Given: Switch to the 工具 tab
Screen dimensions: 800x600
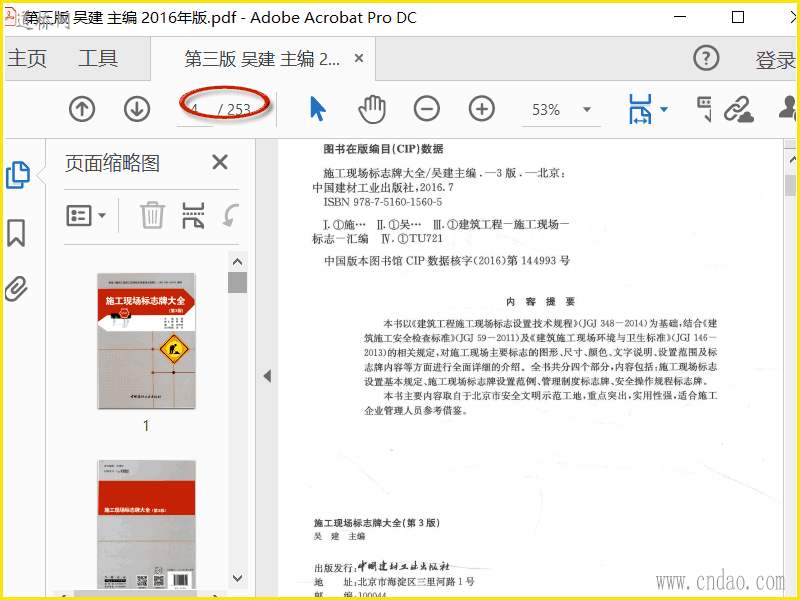Looking at the screenshot, I should click(x=98, y=58).
